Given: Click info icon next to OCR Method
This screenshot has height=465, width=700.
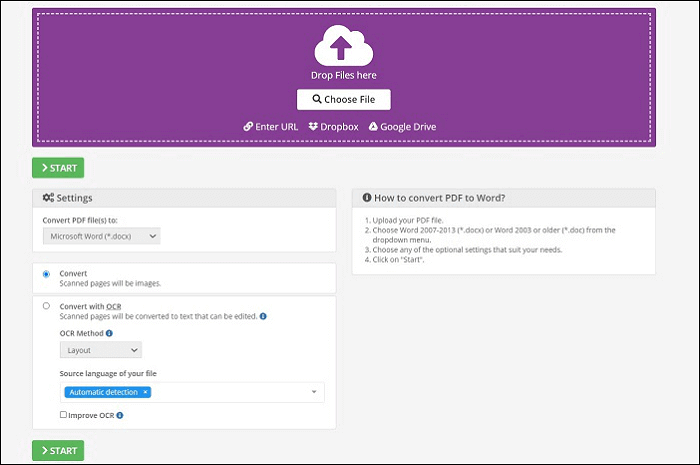Looking at the screenshot, I should pyautogui.click(x=109, y=333).
